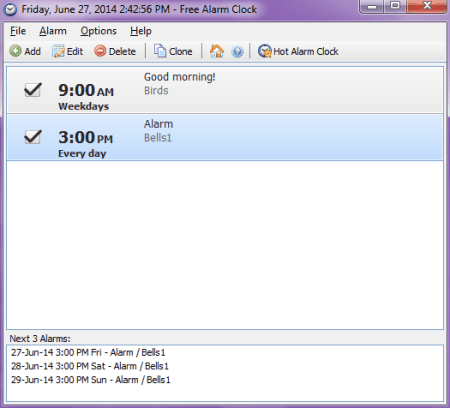Click the blue help question icon
This screenshot has width=450, height=408.
(x=237, y=52)
